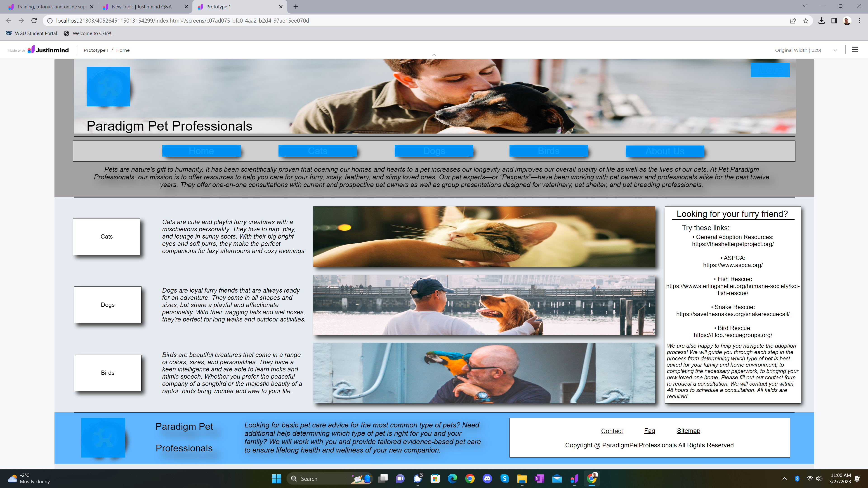This screenshot has height=488, width=868.
Task: Click the browser address bar URL
Action: coord(182,21)
